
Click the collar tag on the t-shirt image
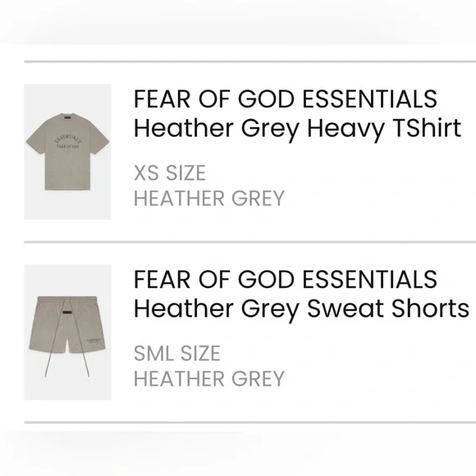[67, 116]
